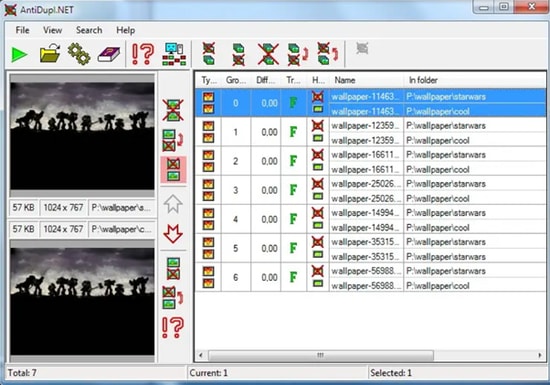The image size is (550, 385).
Task: Click the greyed-out disabled toolbar icon
Action: tap(362, 48)
